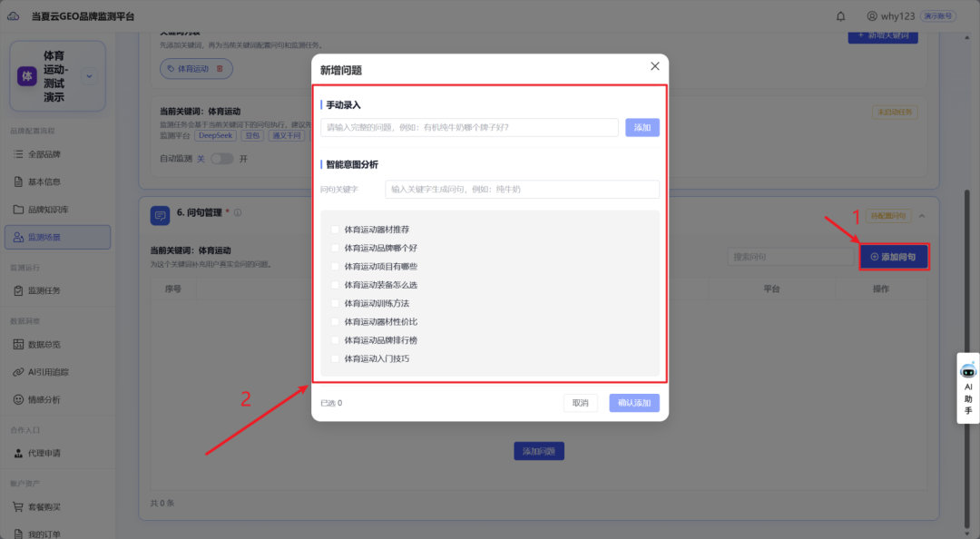Check the 体育运动品牌排行榜 checkbox
The height and width of the screenshot is (539, 980).
[335, 340]
